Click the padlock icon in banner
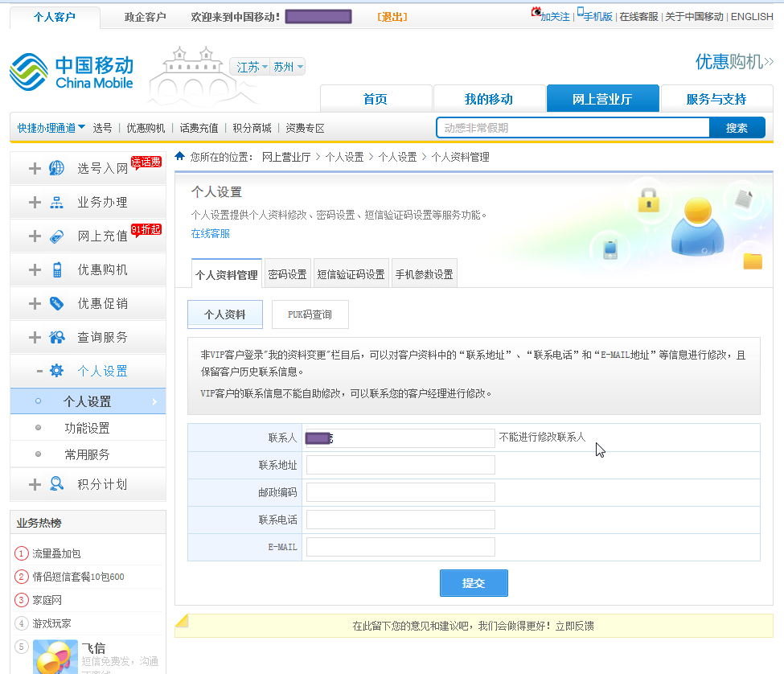The image size is (784, 674). pyautogui.click(x=648, y=200)
